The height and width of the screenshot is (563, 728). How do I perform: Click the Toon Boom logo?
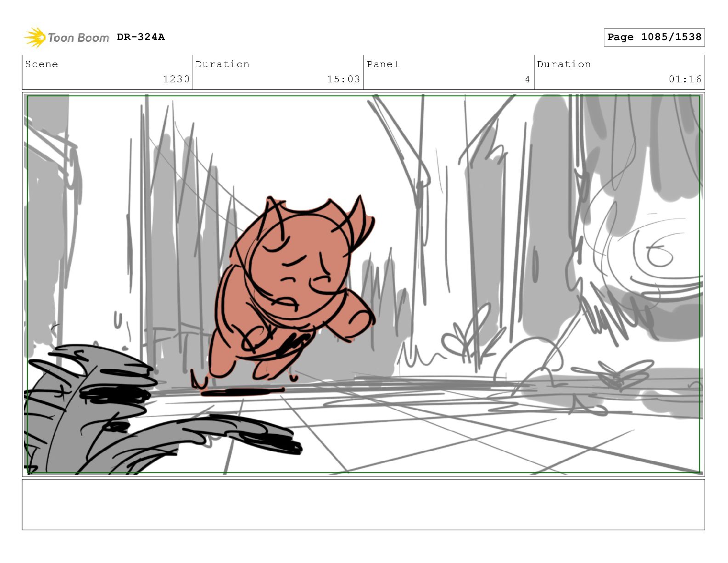tap(67, 37)
